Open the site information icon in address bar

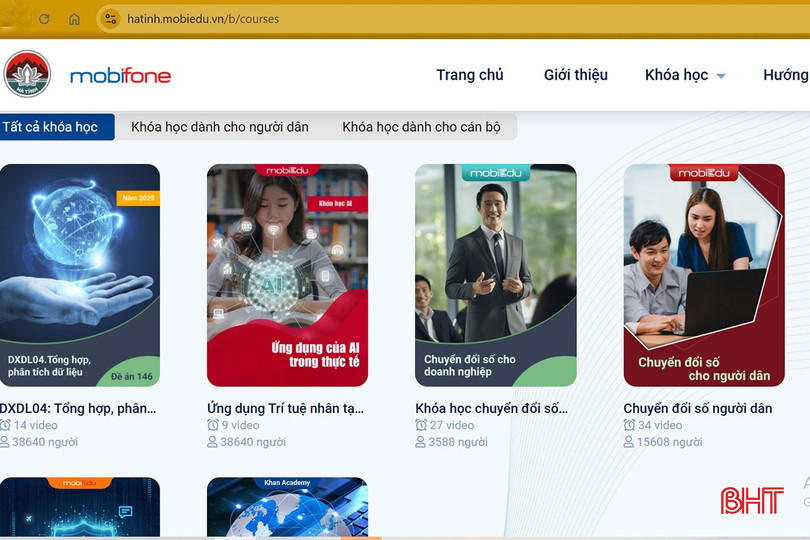(110, 18)
